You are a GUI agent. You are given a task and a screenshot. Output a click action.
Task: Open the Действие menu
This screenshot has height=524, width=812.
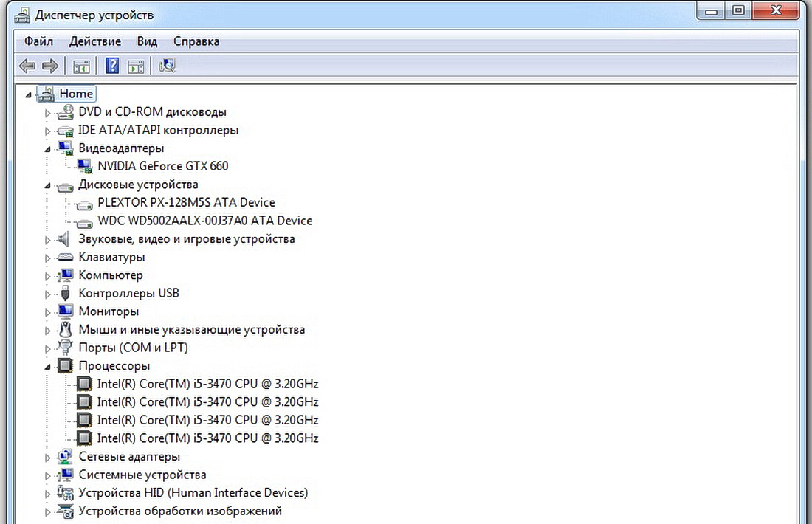[x=95, y=41]
